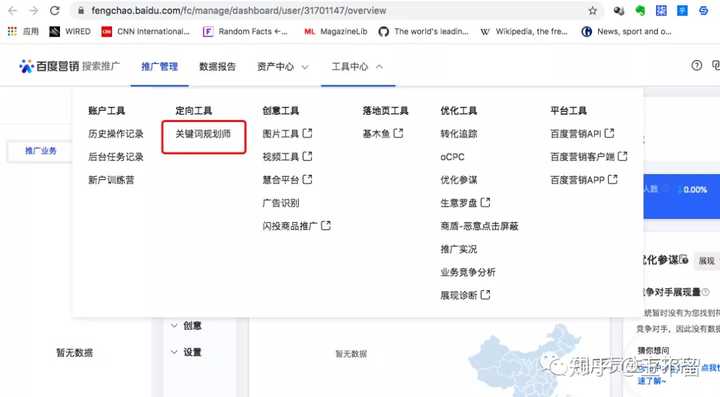Open 历史操作记录
The height and width of the screenshot is (397, 720).
click(116, 134)
